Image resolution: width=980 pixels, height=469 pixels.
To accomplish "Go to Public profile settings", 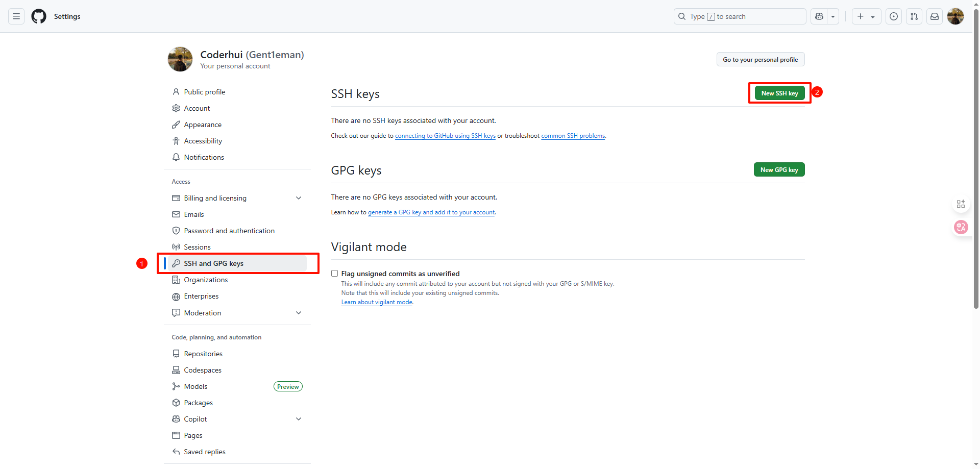I will [204, 92].
